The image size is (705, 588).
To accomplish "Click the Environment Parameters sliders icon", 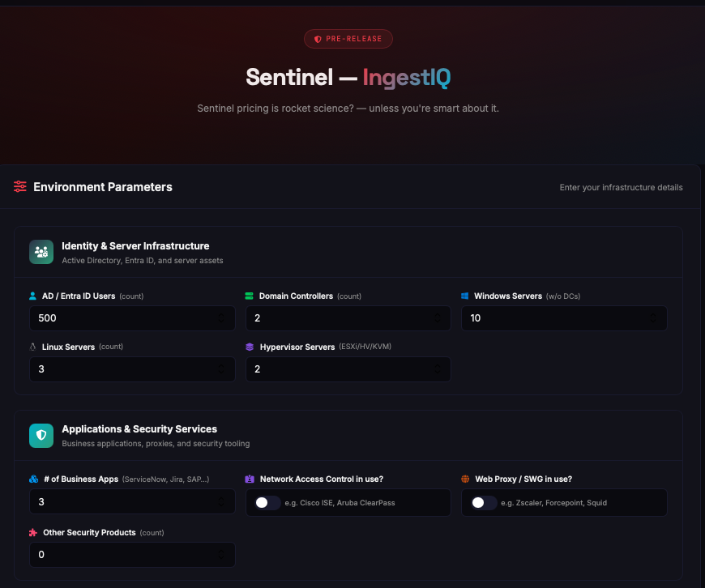I will point(20,187).
